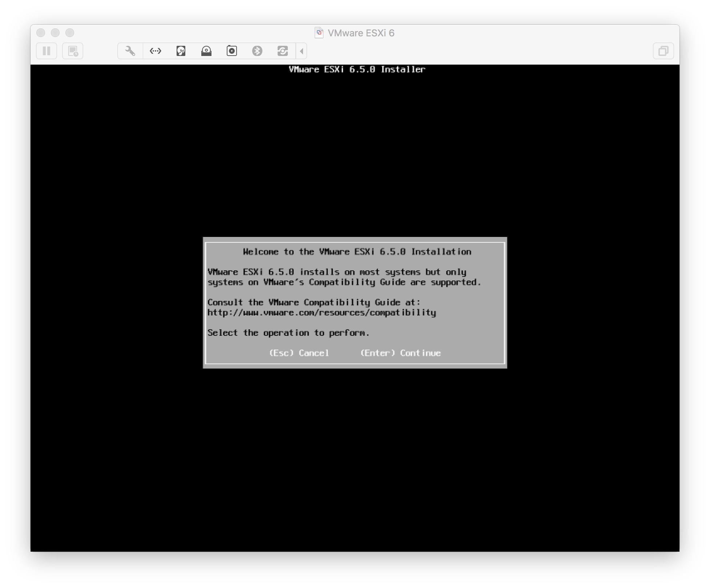
Task: Click the camera capture toolbar icon
Action: (232, 51)
